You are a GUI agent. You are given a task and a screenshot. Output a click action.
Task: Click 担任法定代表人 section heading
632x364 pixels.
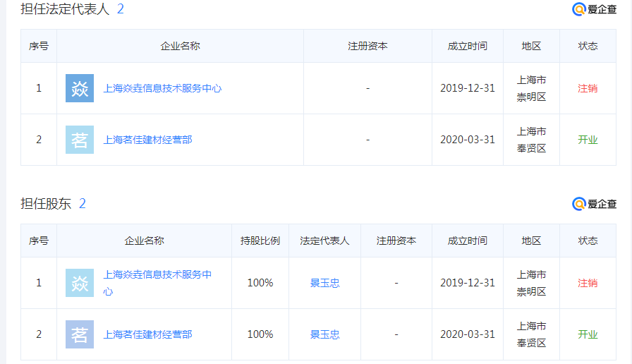[65, 9]
